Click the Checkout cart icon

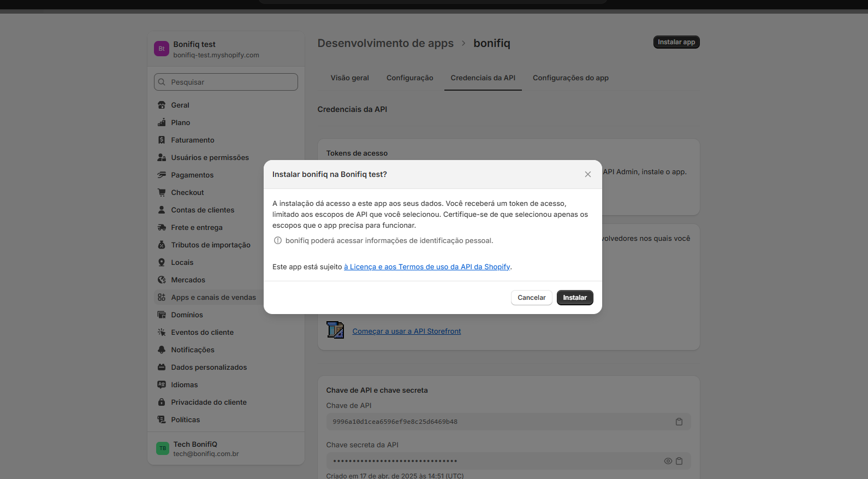click(x=162, y=192)
